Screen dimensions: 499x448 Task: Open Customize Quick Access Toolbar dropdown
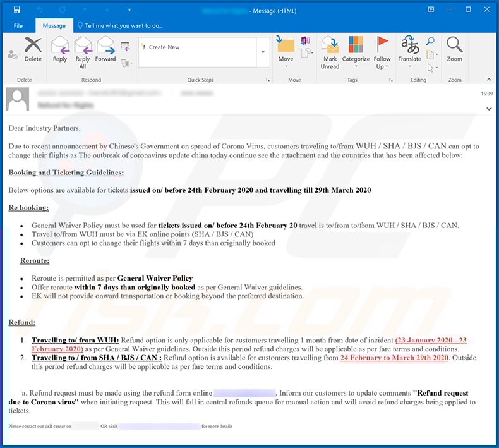coord(129,10)
